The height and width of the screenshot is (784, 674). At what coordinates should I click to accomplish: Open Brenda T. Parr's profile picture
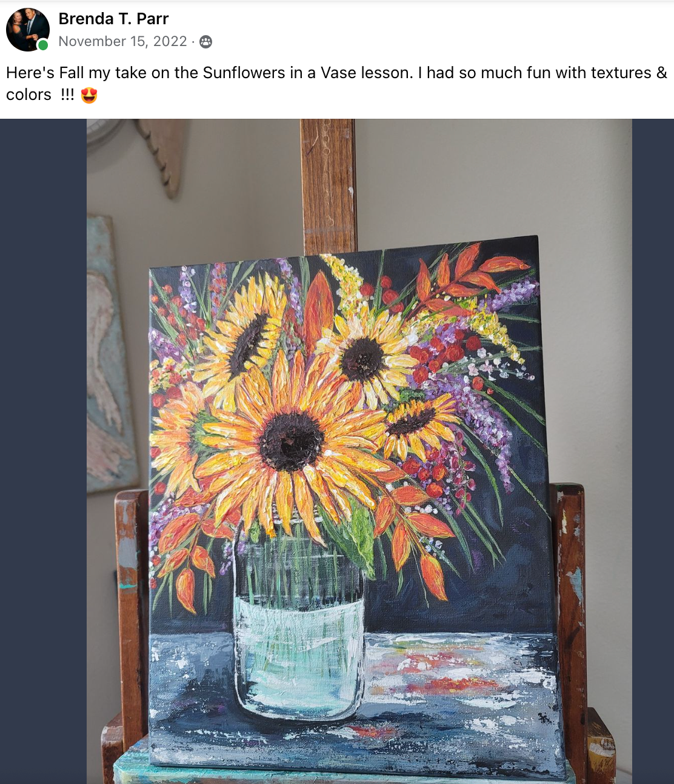point(27,30)
